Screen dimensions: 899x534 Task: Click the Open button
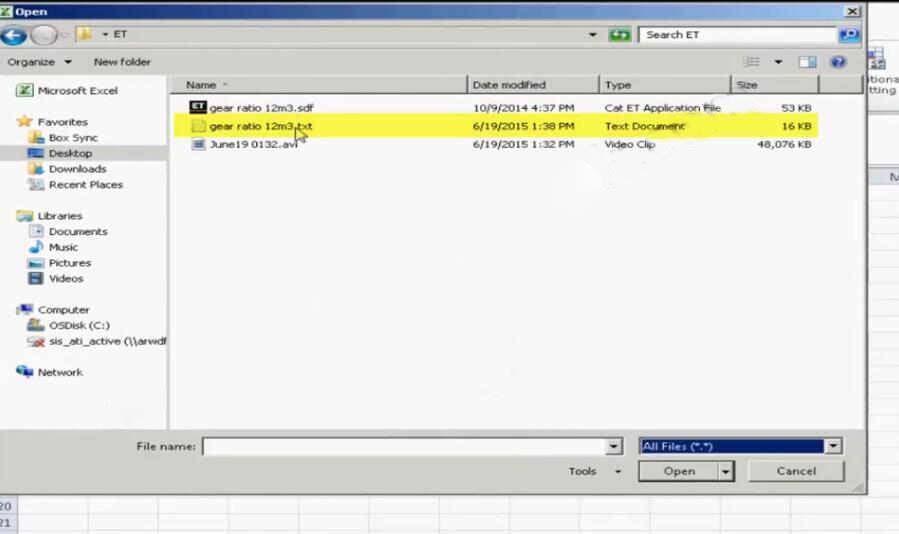679,471
